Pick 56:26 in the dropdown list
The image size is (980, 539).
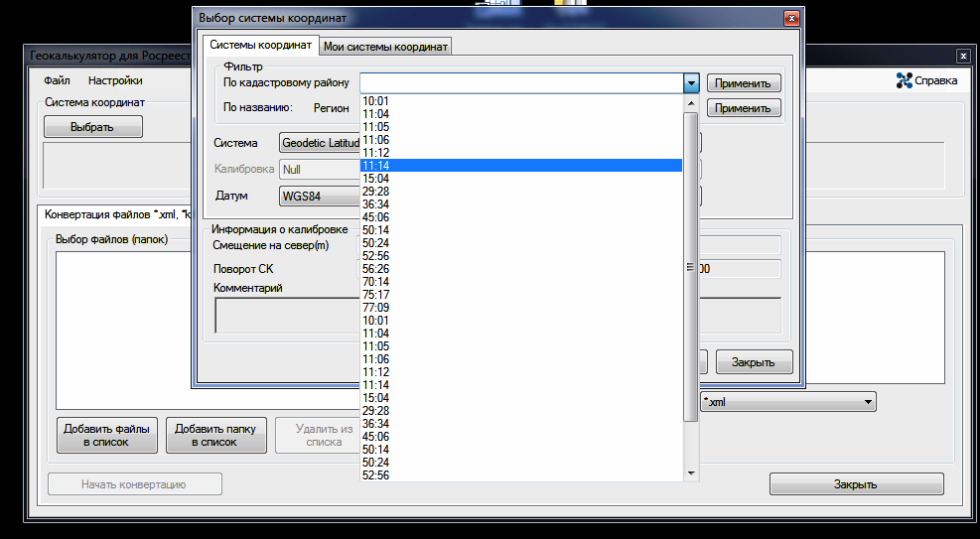click(375, 269)
